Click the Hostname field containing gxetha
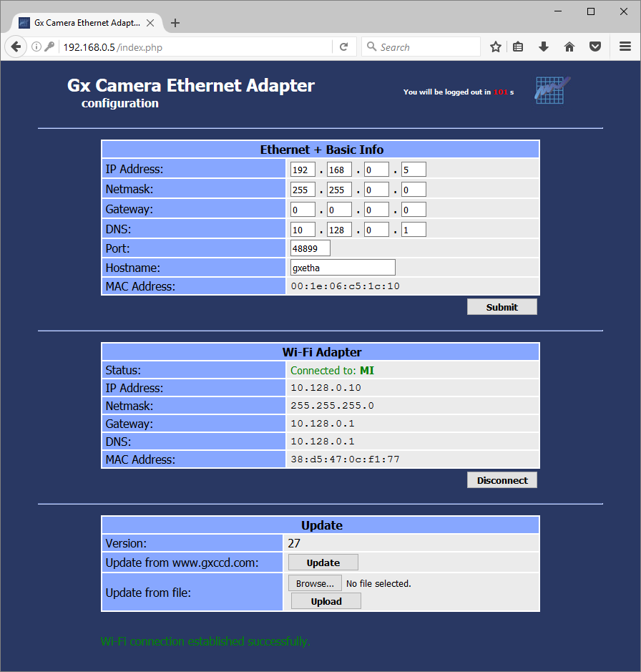The image size is (641, 672). click(x=343, y=268)
